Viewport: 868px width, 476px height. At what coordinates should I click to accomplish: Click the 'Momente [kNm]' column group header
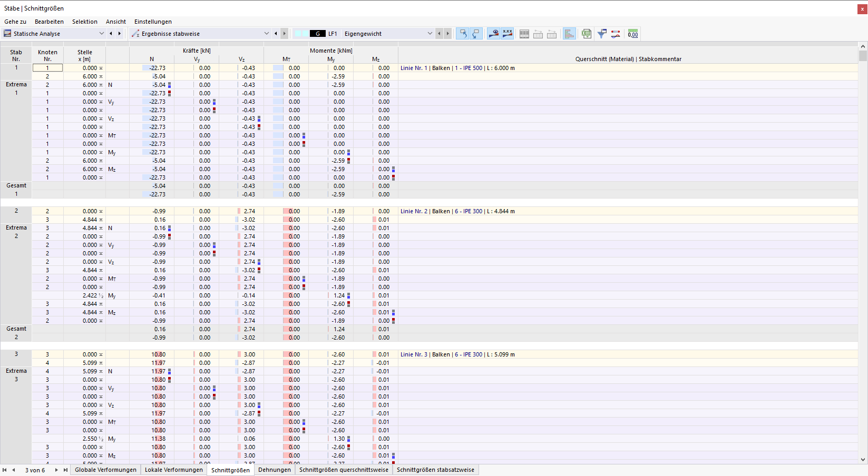(331, 51)
